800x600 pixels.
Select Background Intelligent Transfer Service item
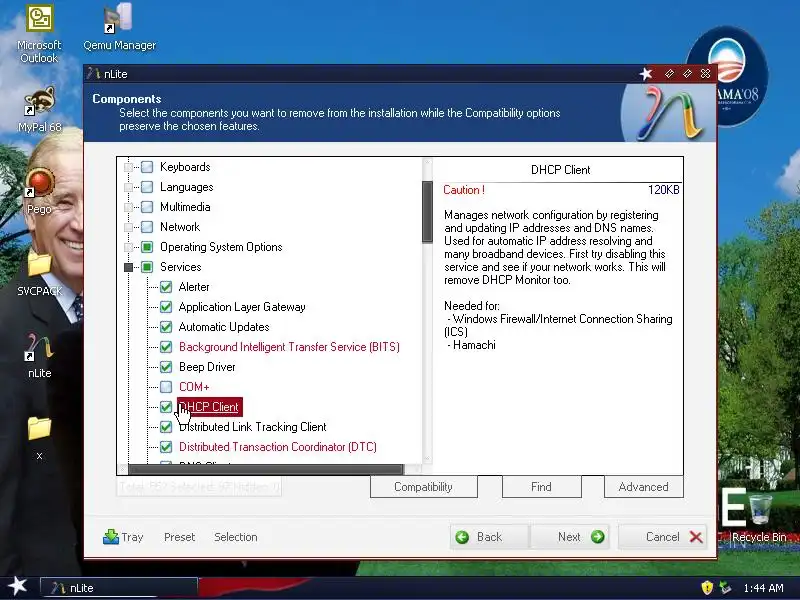pyautogui.click(x=289, y=347)
